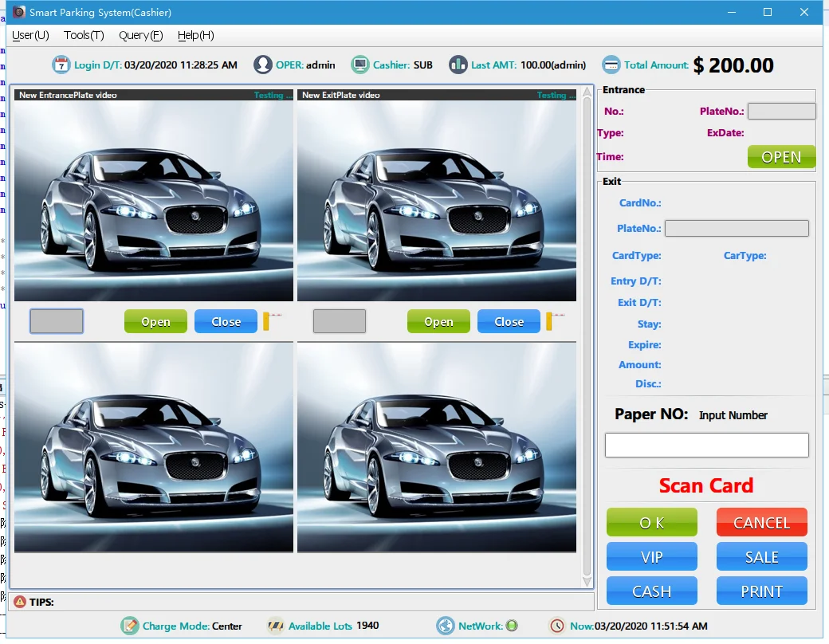The height and width of the screenshot is (644, 829).
Task: Select the bottom-left car video feed
Action: (x=154, y=447)
